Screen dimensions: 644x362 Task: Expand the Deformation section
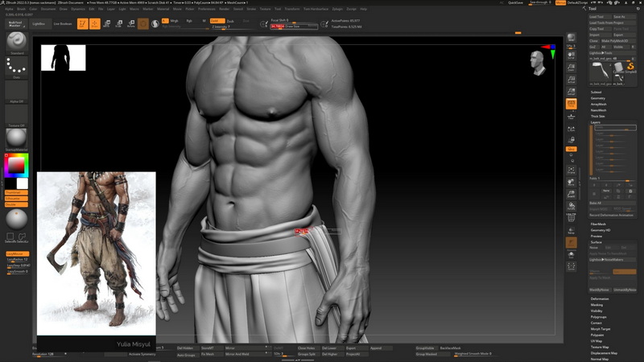(x=600, y=298)
